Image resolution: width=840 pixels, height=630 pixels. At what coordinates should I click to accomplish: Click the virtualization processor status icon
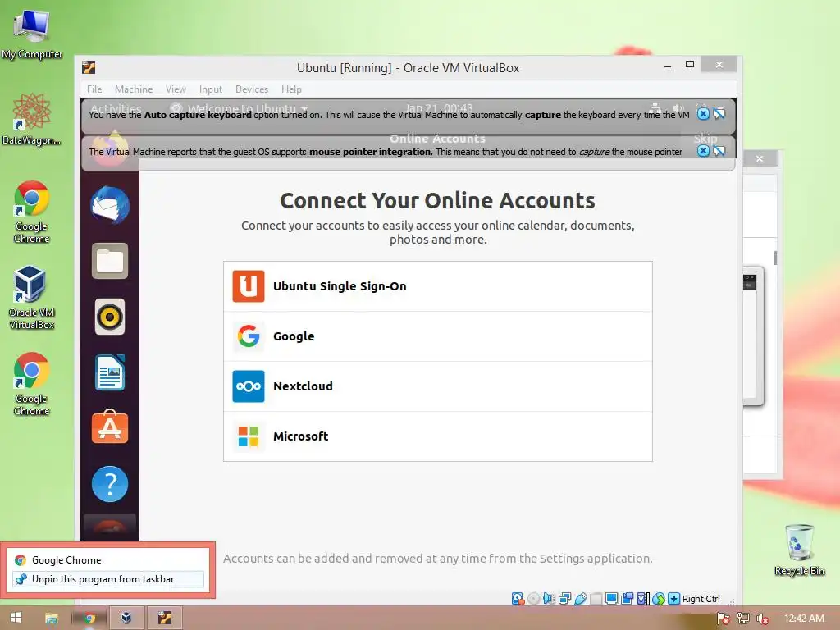[642, 598]
